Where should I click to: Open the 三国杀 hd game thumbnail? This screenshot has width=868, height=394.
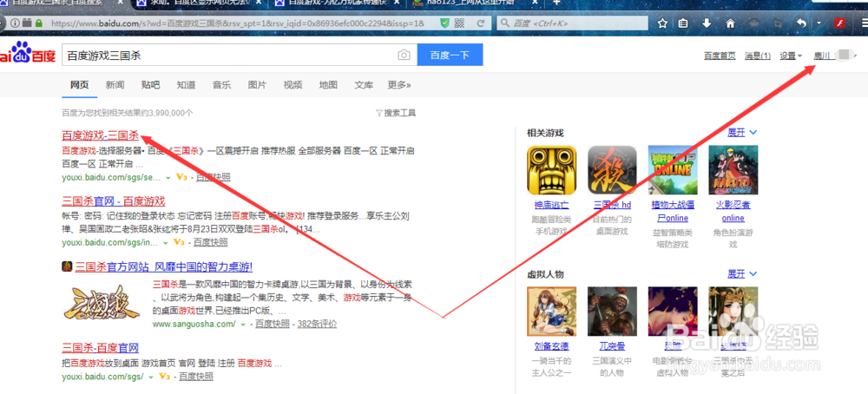[612, 170]
